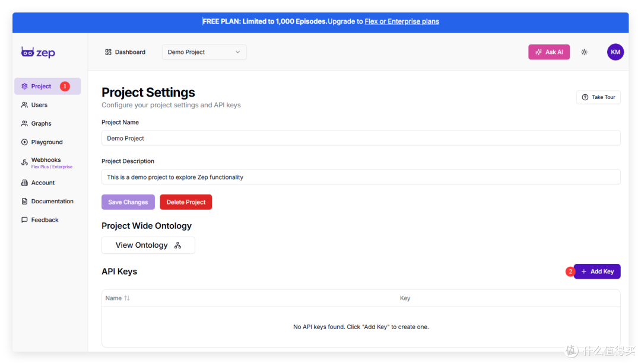Click the Project Name input field

click(x=361, y=138)
